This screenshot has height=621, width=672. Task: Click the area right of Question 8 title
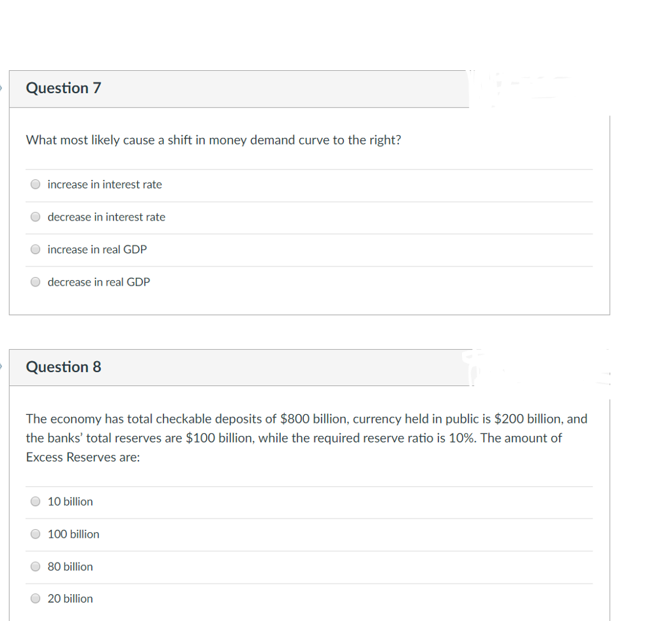coord(538,367)
